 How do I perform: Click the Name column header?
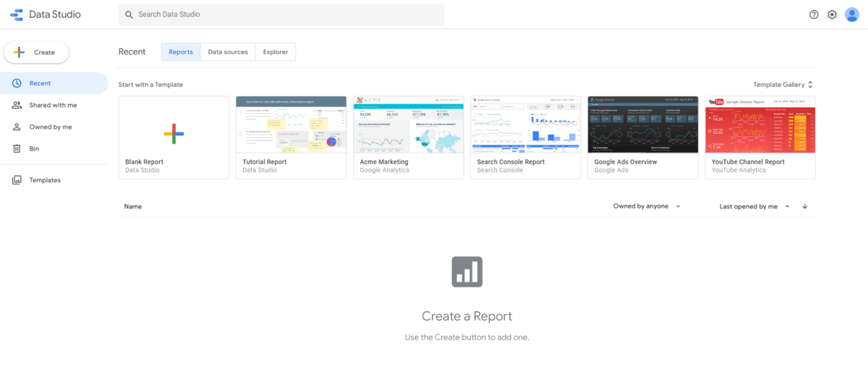point(133,206)
